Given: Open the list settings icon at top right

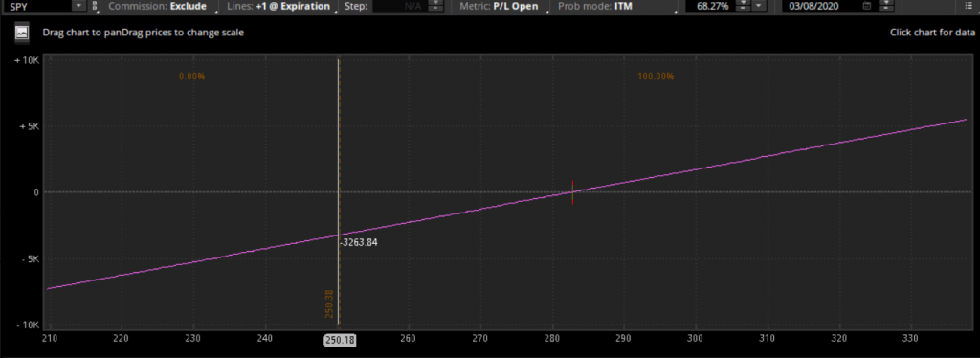Looking at the screenshot, I should click(x=969, y=6).
